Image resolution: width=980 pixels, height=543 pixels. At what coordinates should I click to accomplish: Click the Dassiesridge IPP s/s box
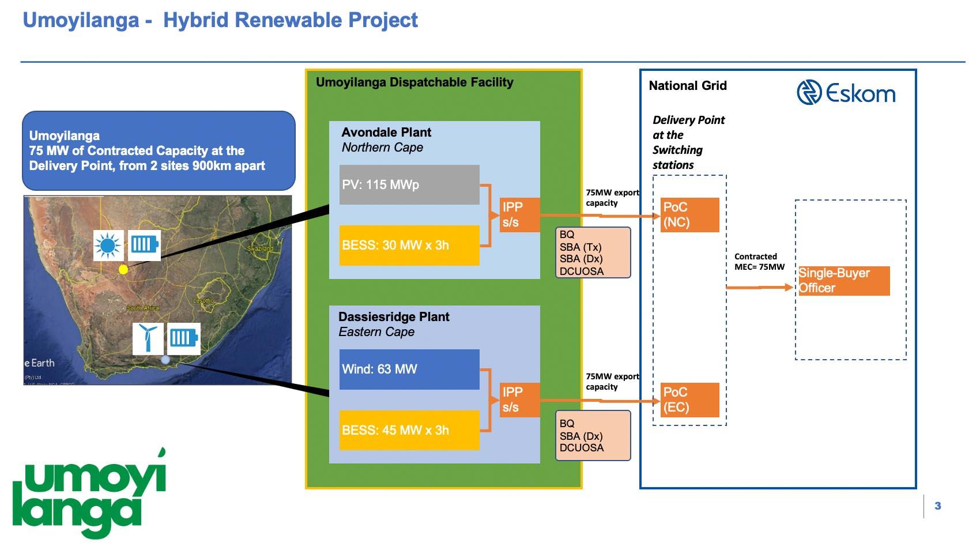coord(519,399)
